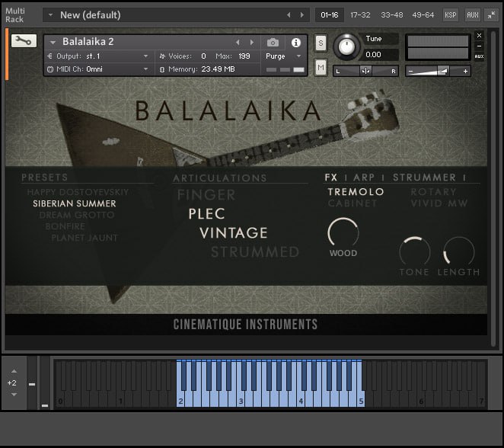Screen dimensions: 504x448
Task: Click the LENGTH knob
Action: tap(458, 252)
